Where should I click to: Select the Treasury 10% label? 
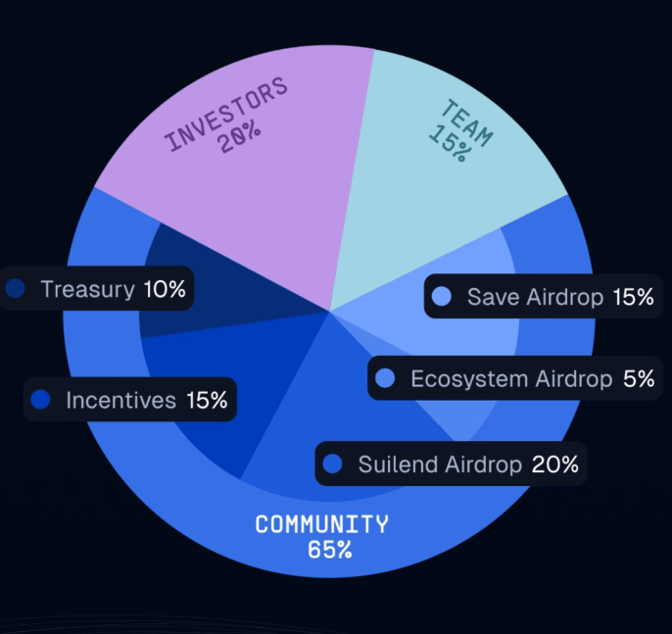pos(112,289)
